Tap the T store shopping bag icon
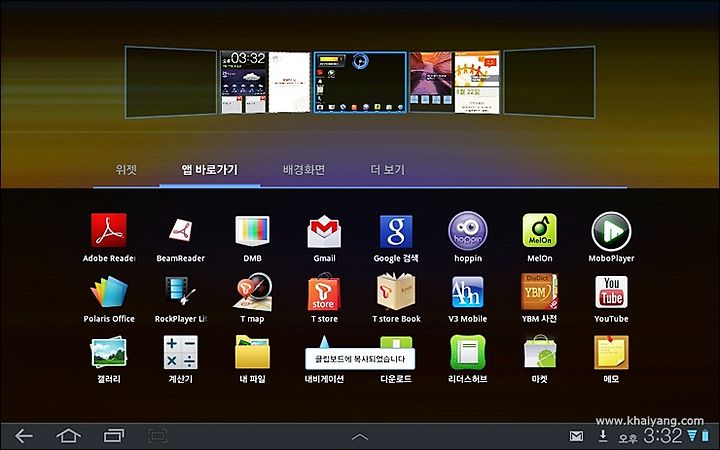This screenshot has height=450, width=720. point(324,291)
